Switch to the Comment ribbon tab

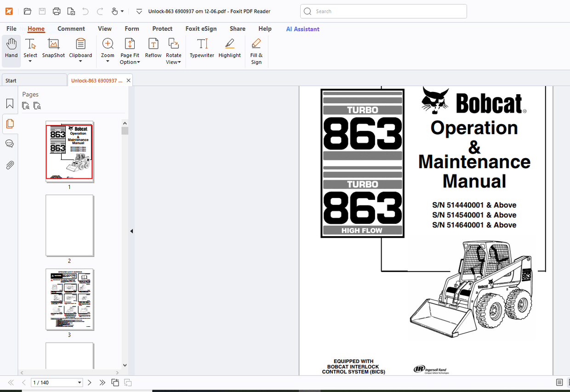point(71,28)
